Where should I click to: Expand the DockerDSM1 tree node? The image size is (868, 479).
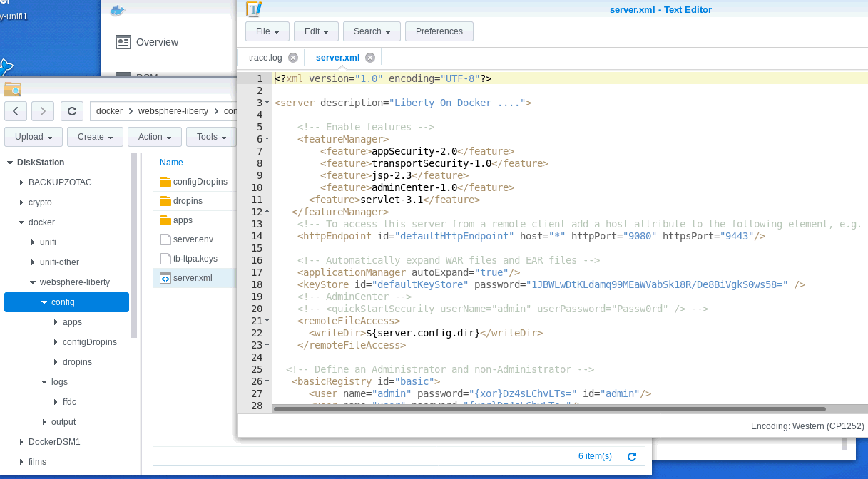pyautogui.click(x=20, y=442)
